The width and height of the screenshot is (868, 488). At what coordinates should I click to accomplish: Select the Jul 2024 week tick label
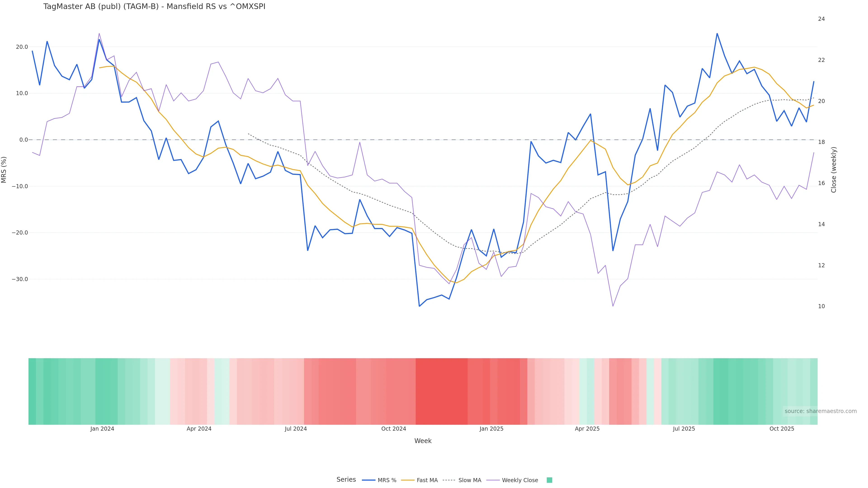point(295,429)
